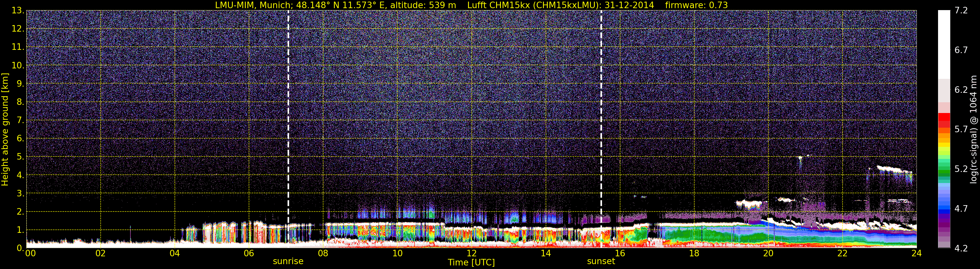Click the y-axis tick label '2.'
This screenshot has width=980, height=269.
pos(20,211)
